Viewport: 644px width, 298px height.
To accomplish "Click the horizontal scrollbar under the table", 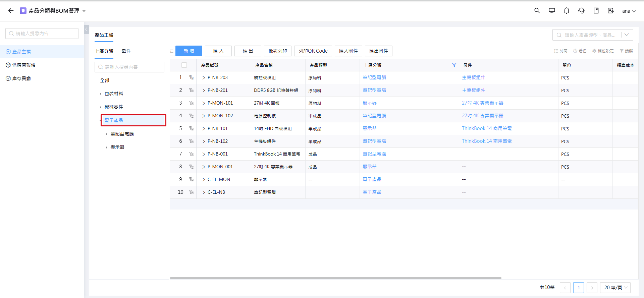I will pyautogui.click(x=335, y=278).
